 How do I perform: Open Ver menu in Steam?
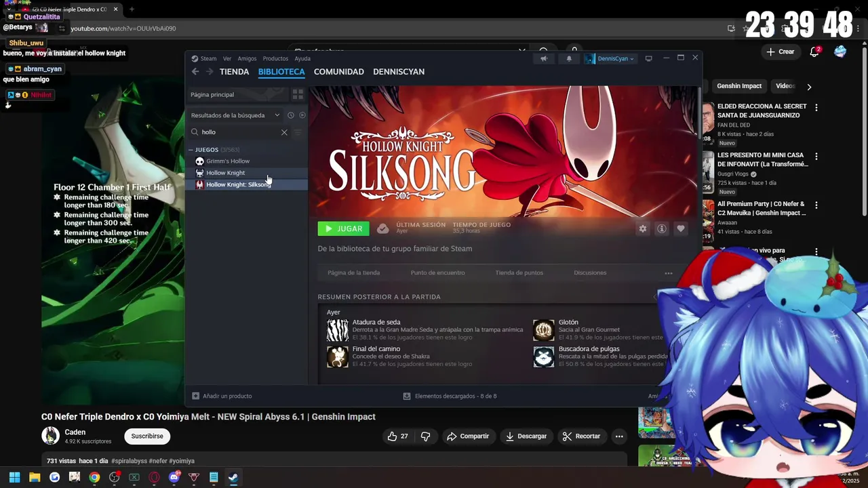227,59
